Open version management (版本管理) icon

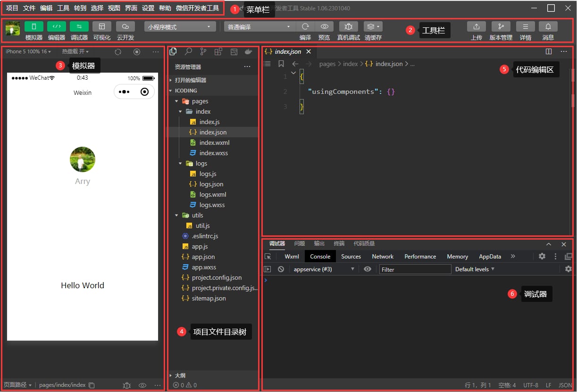(501, 27)
